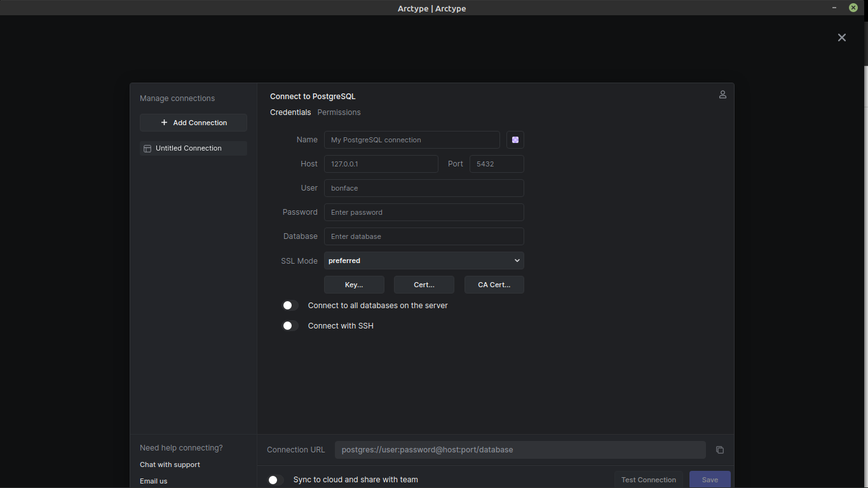
Task: Enable Connect to all databases on the server
Action: point(290,305)
